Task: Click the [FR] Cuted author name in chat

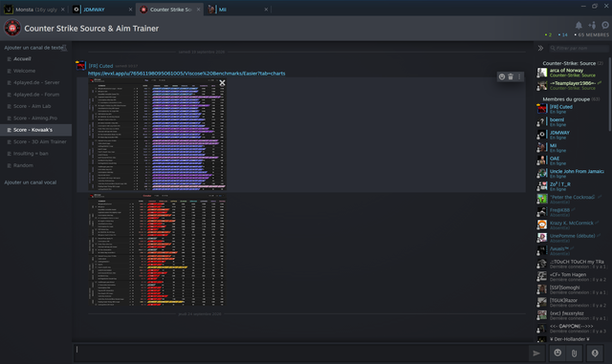Action: click(100, 66)
